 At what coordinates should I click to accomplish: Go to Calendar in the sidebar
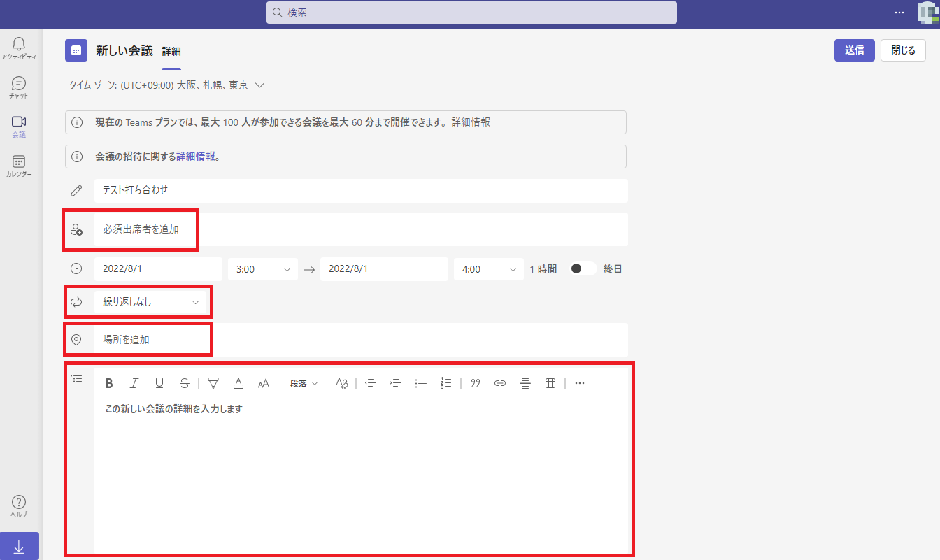pos(19,166)
